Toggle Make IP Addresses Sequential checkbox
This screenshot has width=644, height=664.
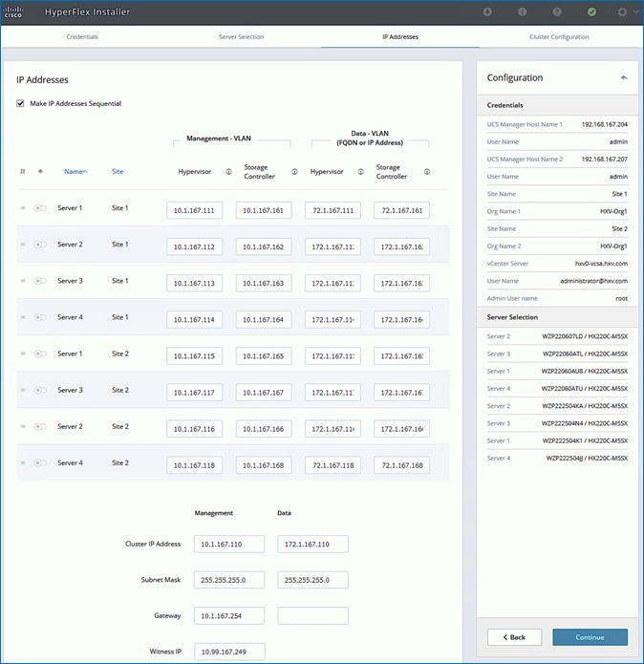pyautogui.click(x=20, y=103)
